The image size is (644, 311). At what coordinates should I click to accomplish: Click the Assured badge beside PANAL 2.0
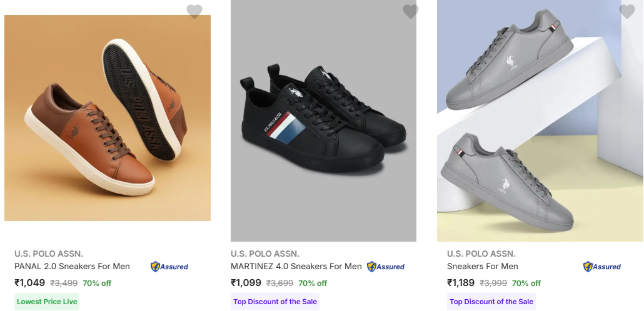click(169, 267)
